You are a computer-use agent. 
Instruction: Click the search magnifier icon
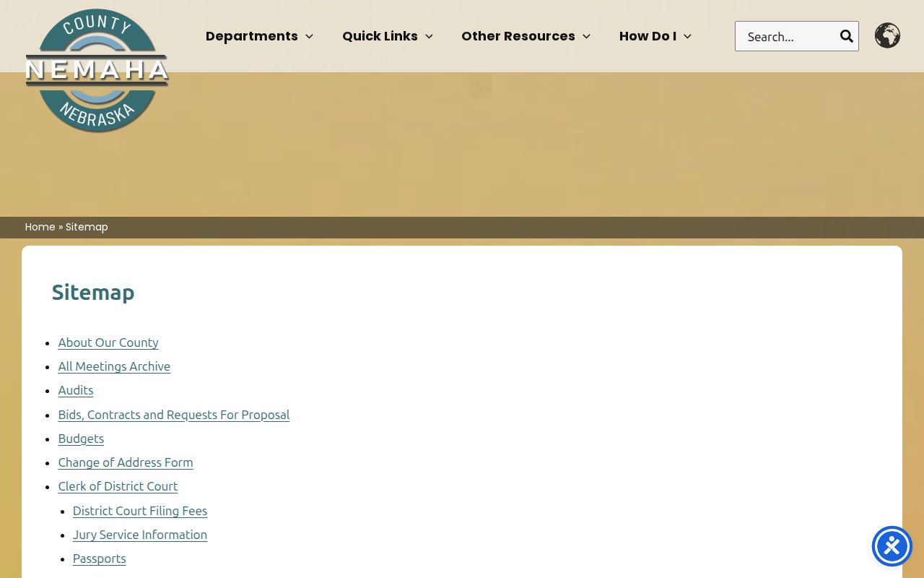[x=846, y=36]
